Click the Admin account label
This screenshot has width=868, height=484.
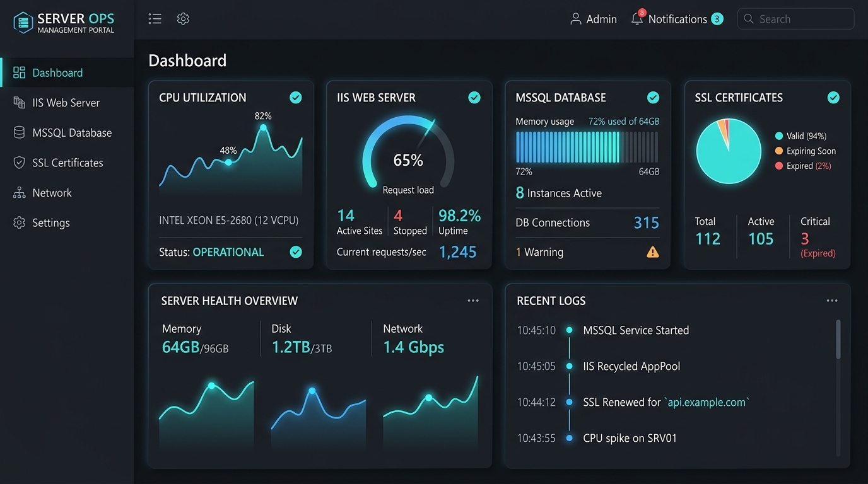coord(601,20)
